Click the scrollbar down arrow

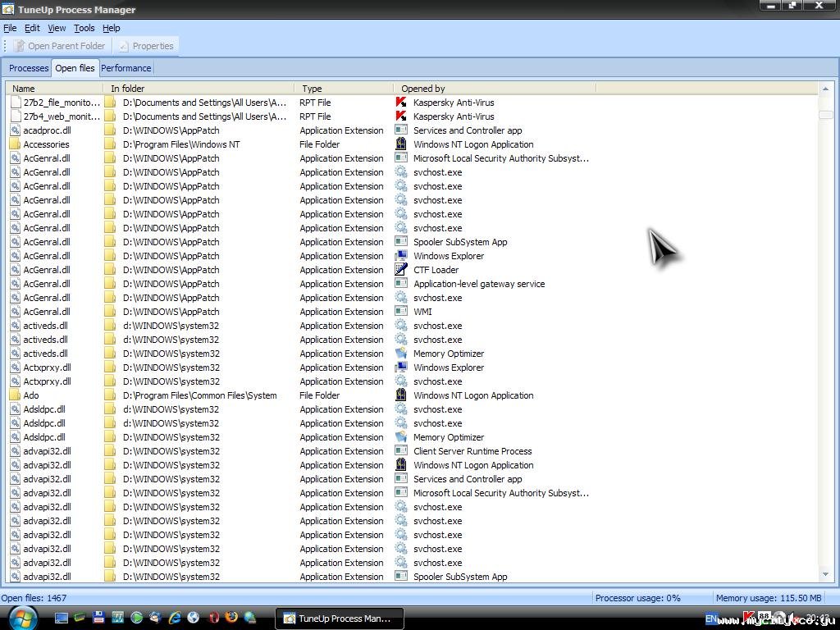click(x=825, y=574)
